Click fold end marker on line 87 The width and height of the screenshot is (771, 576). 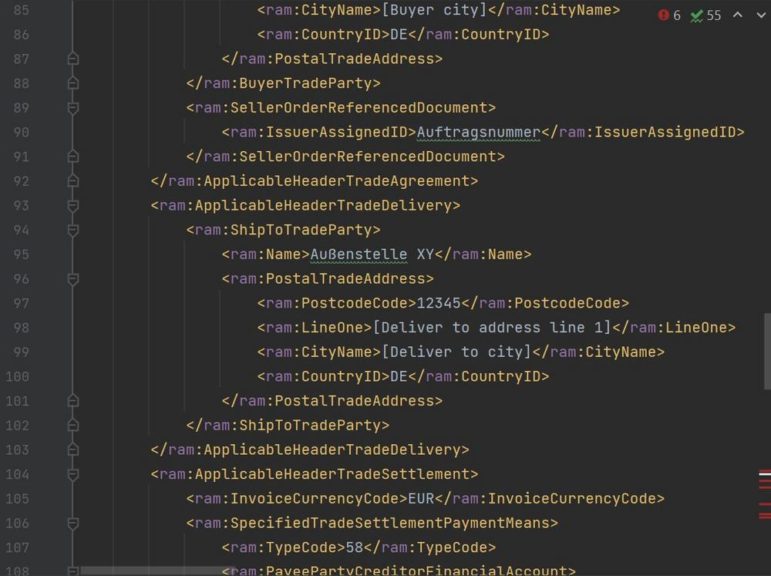(72, 60)
